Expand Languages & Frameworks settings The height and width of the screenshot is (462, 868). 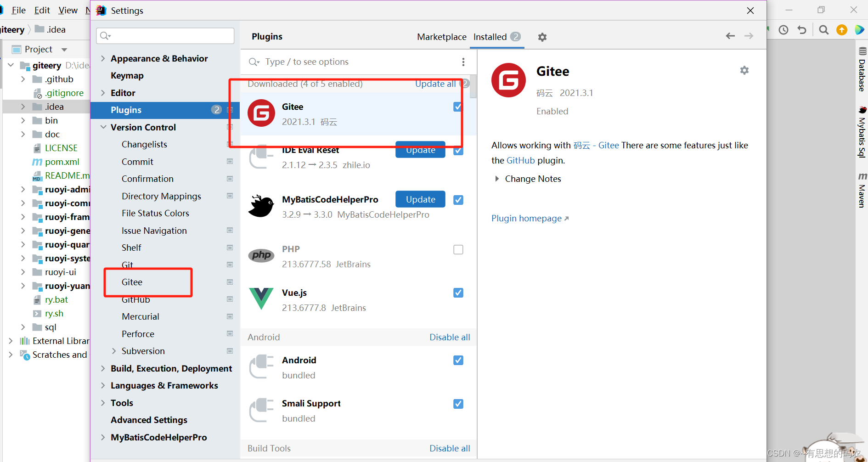(x=103, y=385)
